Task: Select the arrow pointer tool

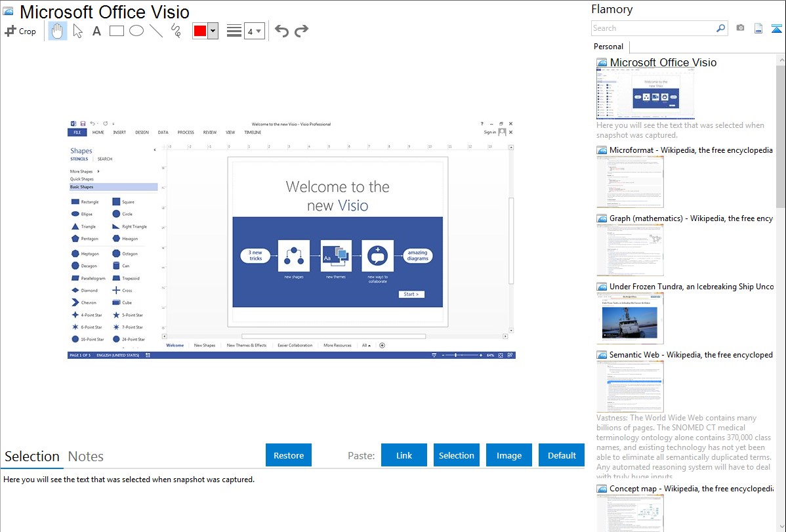Action: click(77, 31)
